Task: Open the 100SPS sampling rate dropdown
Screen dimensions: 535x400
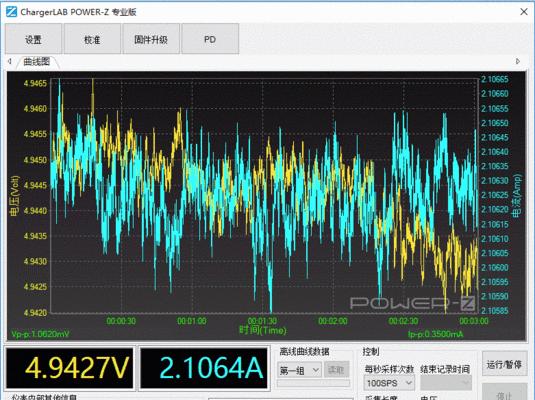Action: (x=389, y=383)
